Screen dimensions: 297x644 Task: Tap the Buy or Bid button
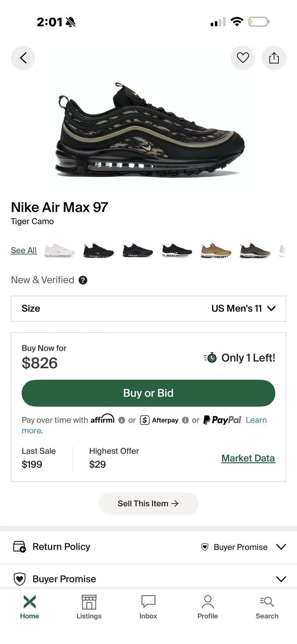pos(148,393)
